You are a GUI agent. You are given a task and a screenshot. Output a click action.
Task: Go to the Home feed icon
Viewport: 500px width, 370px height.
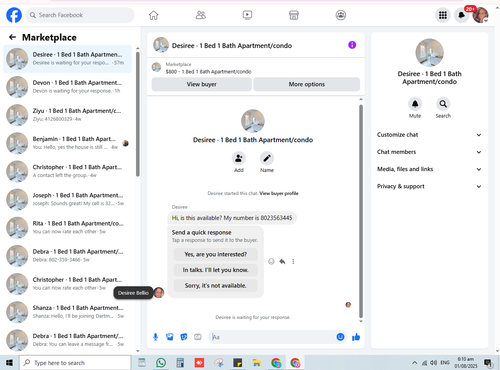[154, 15]
